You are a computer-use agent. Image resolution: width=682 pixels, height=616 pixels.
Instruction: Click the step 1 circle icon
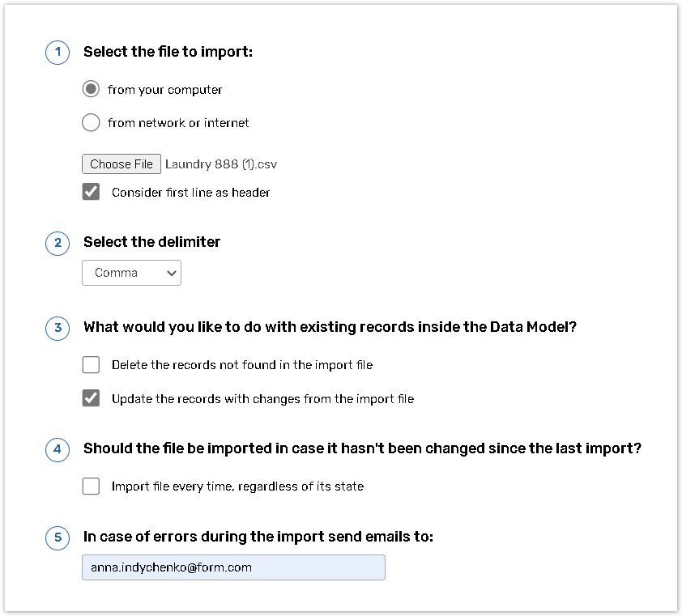(58, 53)
